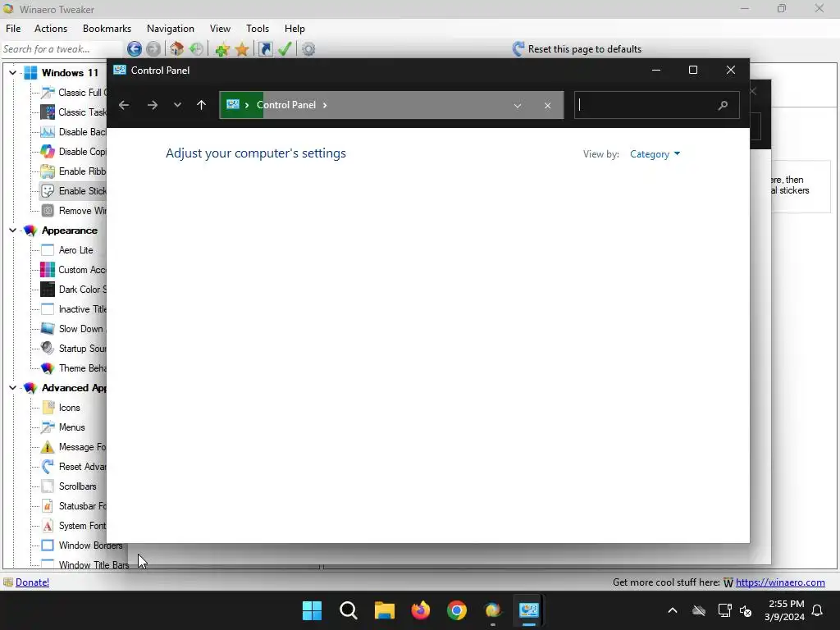This screenshot has width=840, height=630.
Task: Click the up arrow in Control Panel
Action: pos(202,105)
